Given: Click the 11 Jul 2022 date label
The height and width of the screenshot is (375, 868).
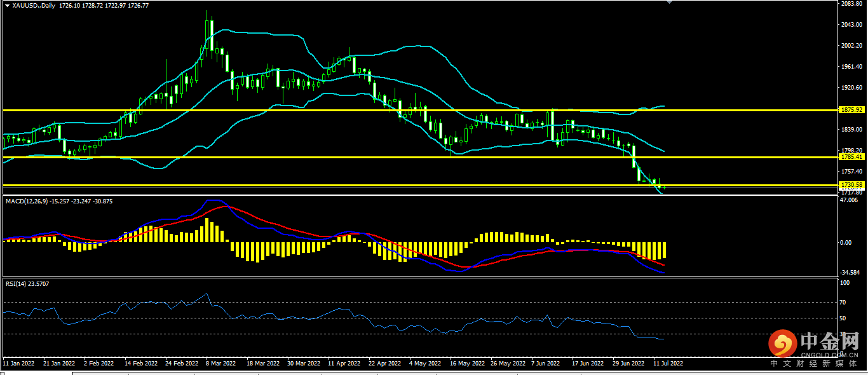Looking at the screenshot, I should (668, 364).
